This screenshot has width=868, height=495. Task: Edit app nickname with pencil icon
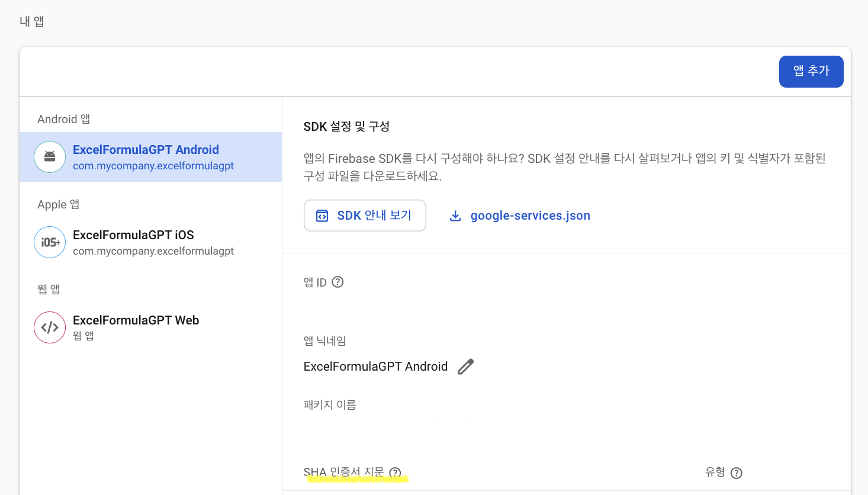[466, 367]
